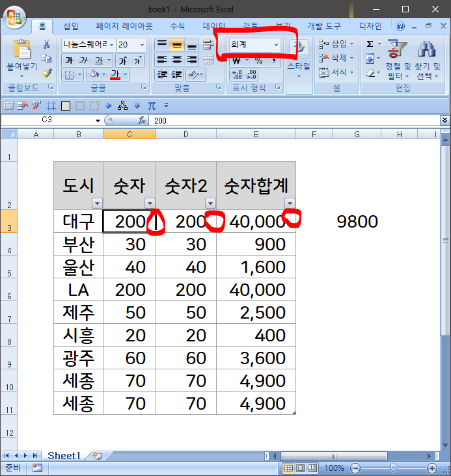
Task: Switch to the Page Layout tab
Action: click(x=124, y=26)
